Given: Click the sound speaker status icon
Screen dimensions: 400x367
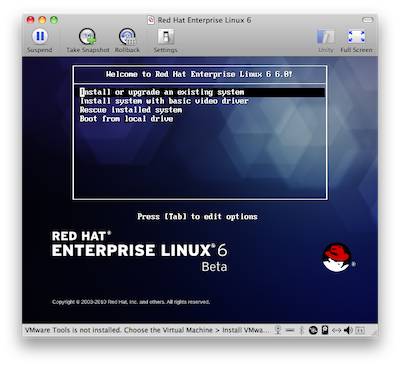Looking at the screenshot, I should (x=348, y=330).
